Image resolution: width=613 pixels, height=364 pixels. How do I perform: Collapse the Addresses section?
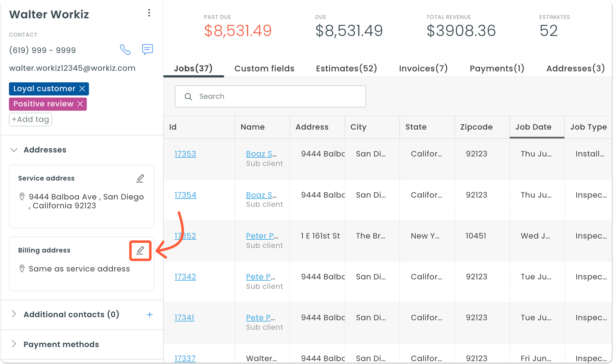tap(14, 150)
